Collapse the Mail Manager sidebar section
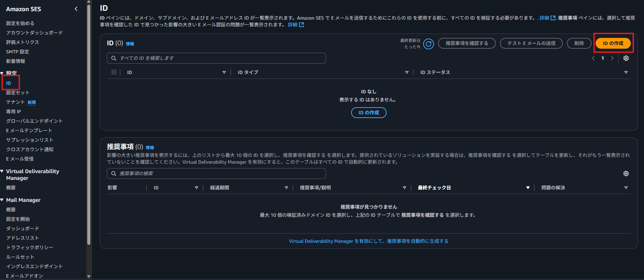The height and width of the screenshot is (280, 644). click(2, 200)
